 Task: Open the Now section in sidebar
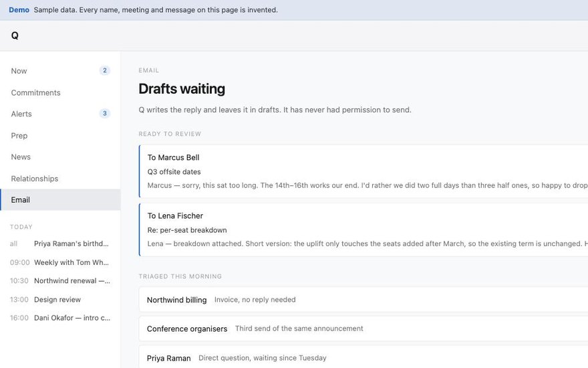(x=60, y=71)
